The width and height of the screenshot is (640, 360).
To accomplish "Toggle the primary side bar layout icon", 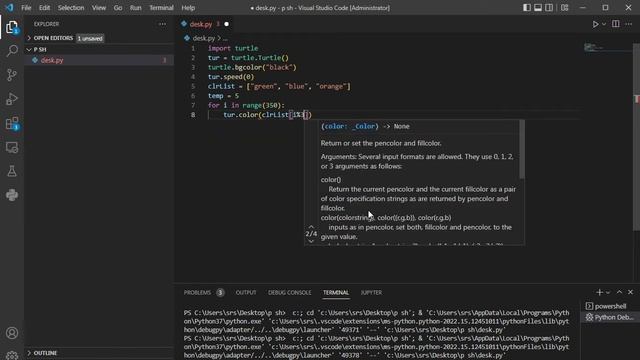I will tap(527, 7).
